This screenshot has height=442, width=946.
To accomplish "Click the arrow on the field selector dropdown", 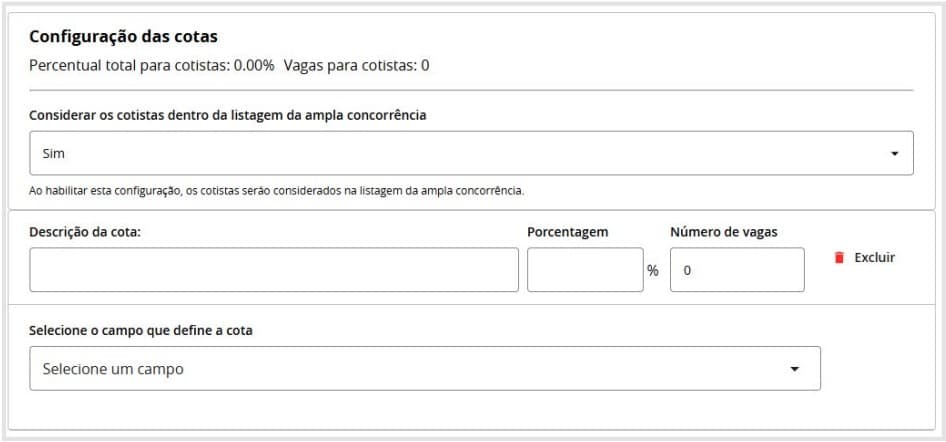I will (x=794, y=369).
